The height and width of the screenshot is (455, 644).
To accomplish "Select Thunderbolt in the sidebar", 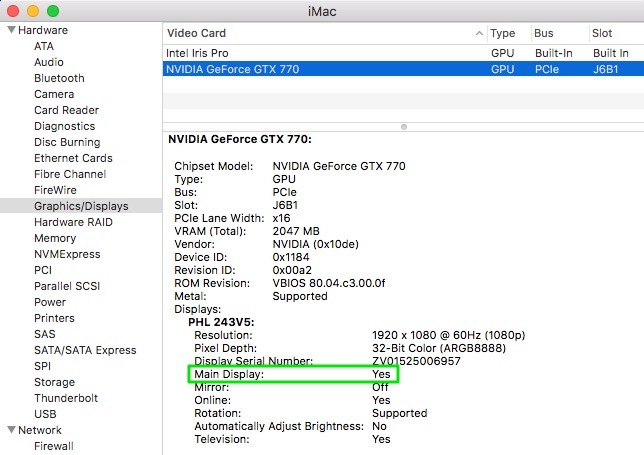I will click(x=66, y=398).
